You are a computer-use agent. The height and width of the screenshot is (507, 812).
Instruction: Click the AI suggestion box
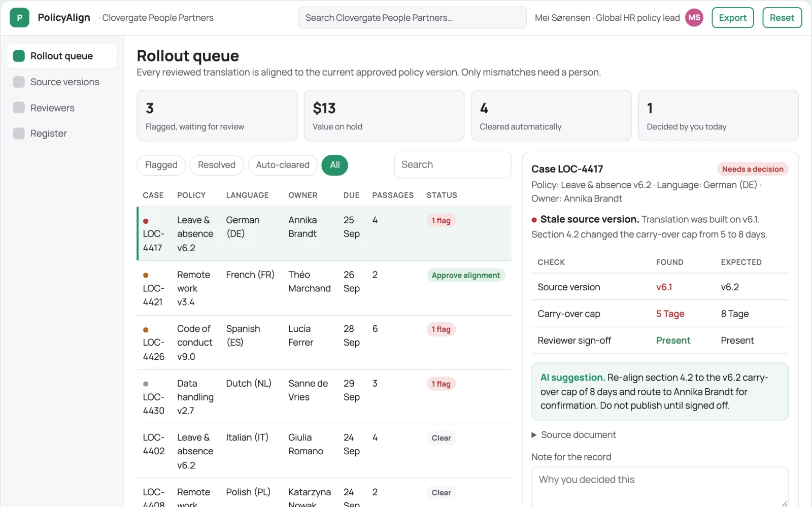(660, 391)
